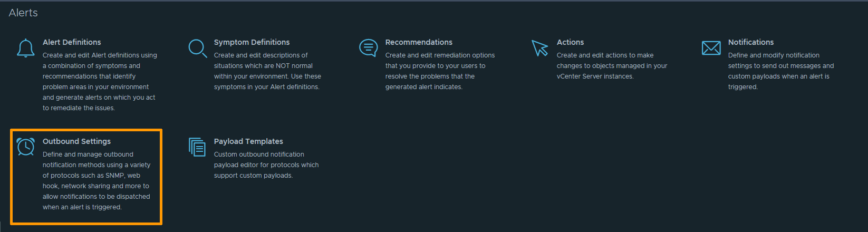Open the Outbound Settings title link
This screenshot has height=232, width=868.
pos(76,141)
